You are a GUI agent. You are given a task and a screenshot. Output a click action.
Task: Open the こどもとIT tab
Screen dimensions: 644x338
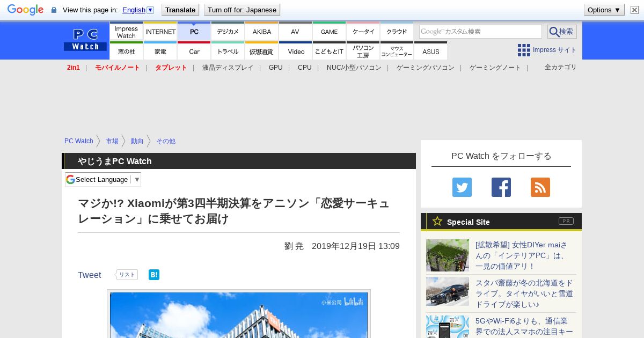330,51
